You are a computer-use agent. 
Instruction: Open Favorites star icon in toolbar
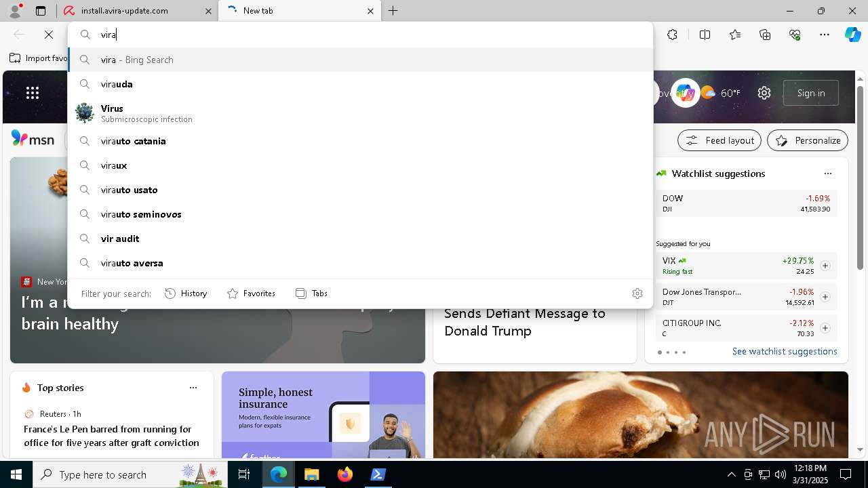[735, 35]
